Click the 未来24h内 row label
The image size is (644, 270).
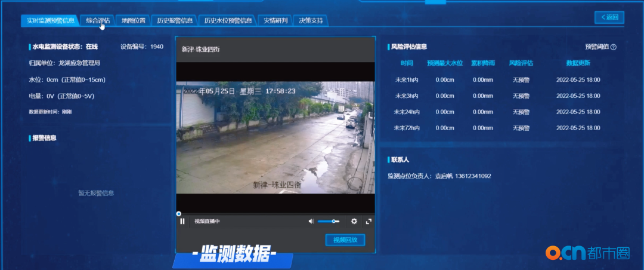[407, 112]
